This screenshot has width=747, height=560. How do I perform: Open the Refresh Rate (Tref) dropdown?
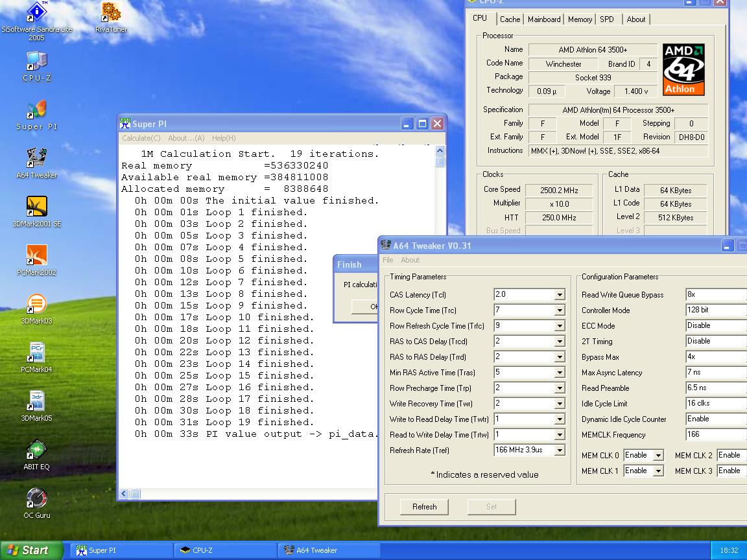[x=559, y=450]
